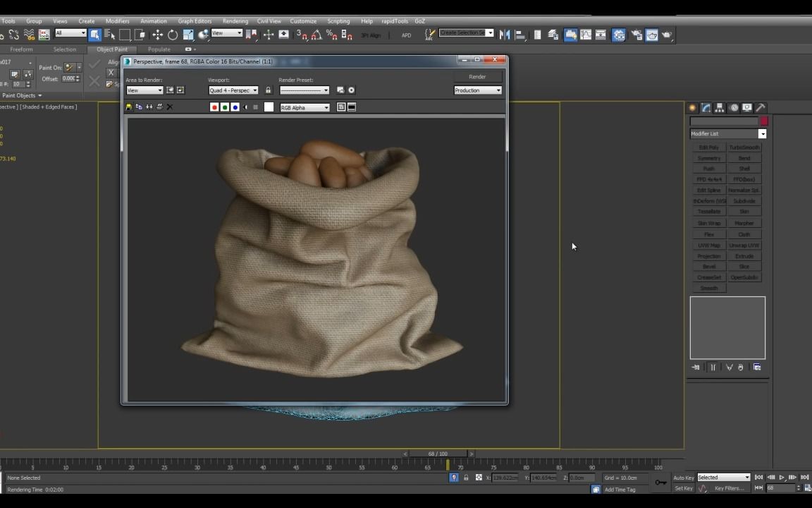Open the Modify panel tab icon
The width and height of the screenshot is (812, 508).
pos(706,108)
